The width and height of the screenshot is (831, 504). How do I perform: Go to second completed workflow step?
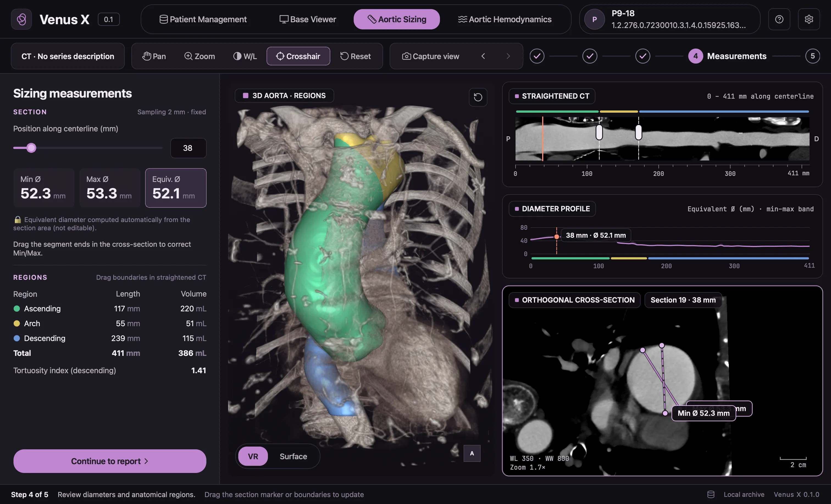tap(590, 56)
